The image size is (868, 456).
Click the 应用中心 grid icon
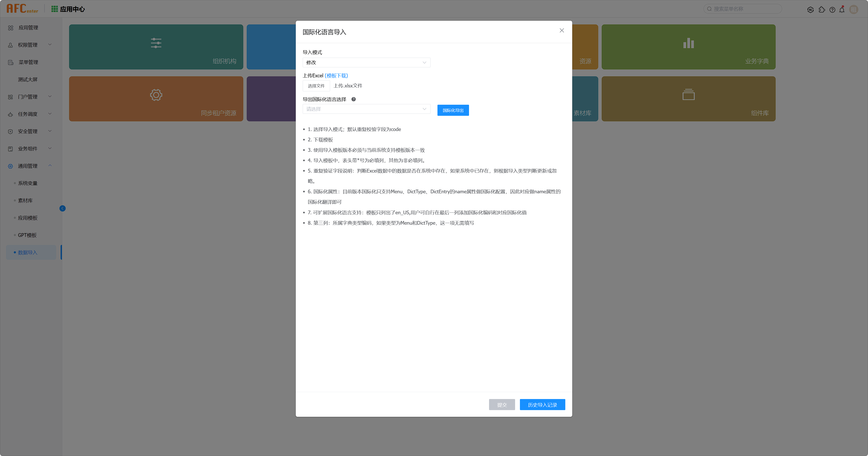point(54,9)
